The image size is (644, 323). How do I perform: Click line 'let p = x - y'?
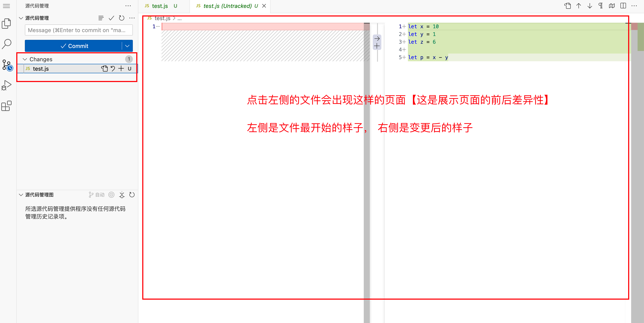coord(428,57)
